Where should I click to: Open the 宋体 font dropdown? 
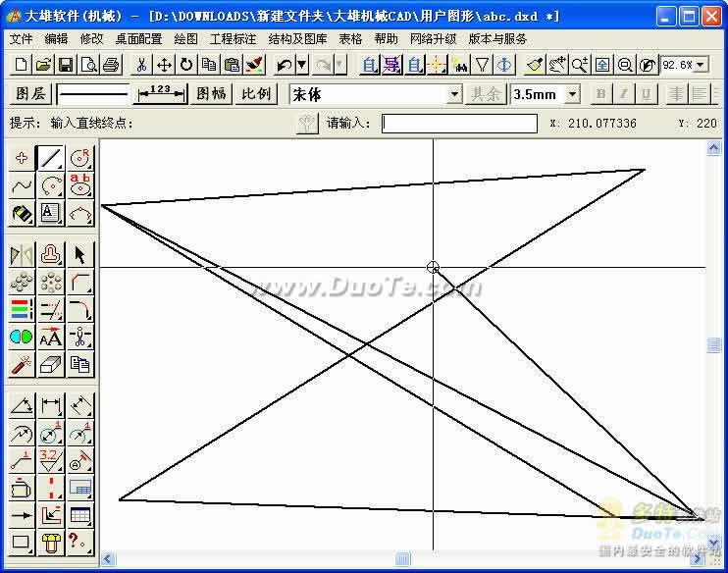point(454,95)
